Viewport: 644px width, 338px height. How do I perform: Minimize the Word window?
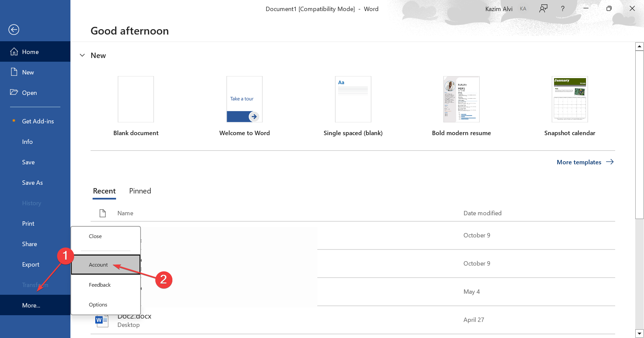click(586, 8)
